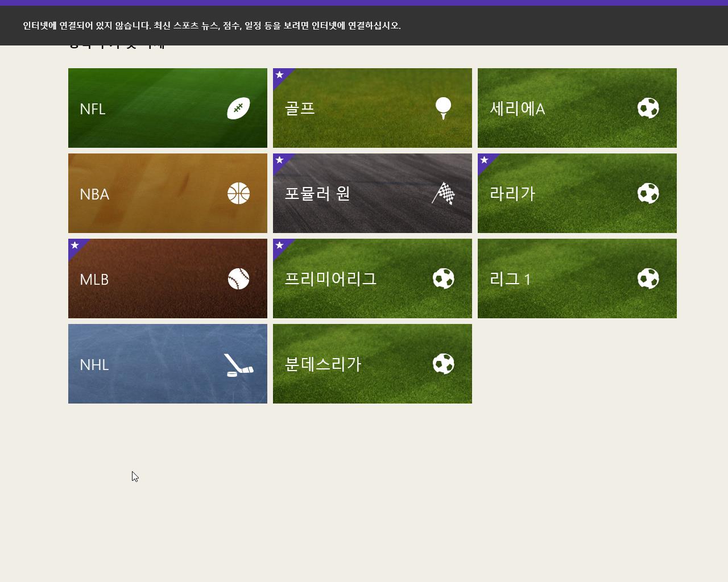The image size is (728, 582).
Task: Open the NFL text label
Action: 93,109
